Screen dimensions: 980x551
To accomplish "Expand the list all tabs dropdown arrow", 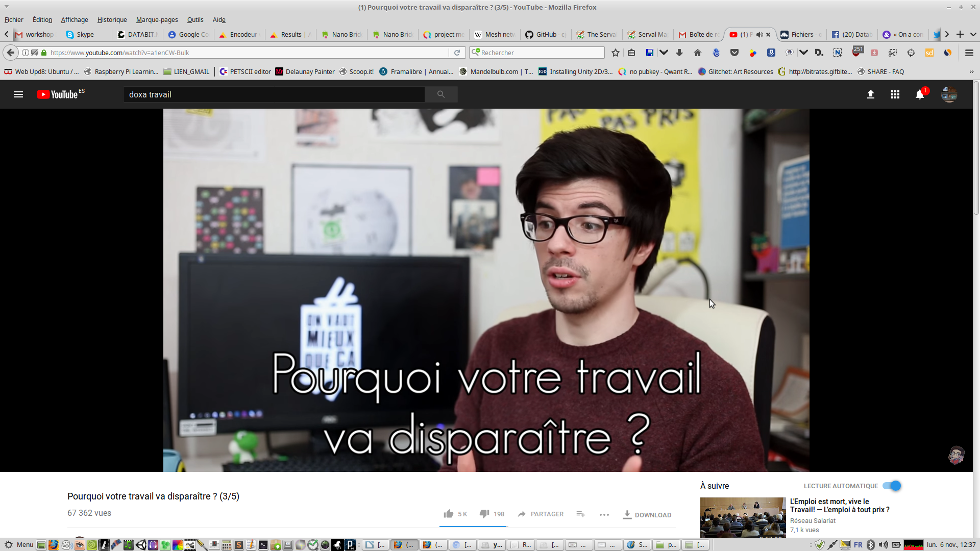I will (x=973, y=35).
